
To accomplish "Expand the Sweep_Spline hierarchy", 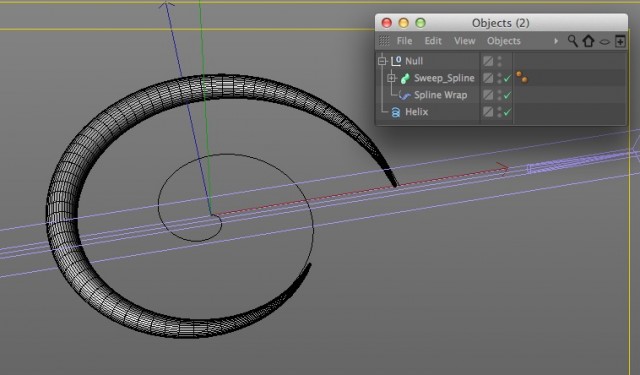I will click(391, 78).
